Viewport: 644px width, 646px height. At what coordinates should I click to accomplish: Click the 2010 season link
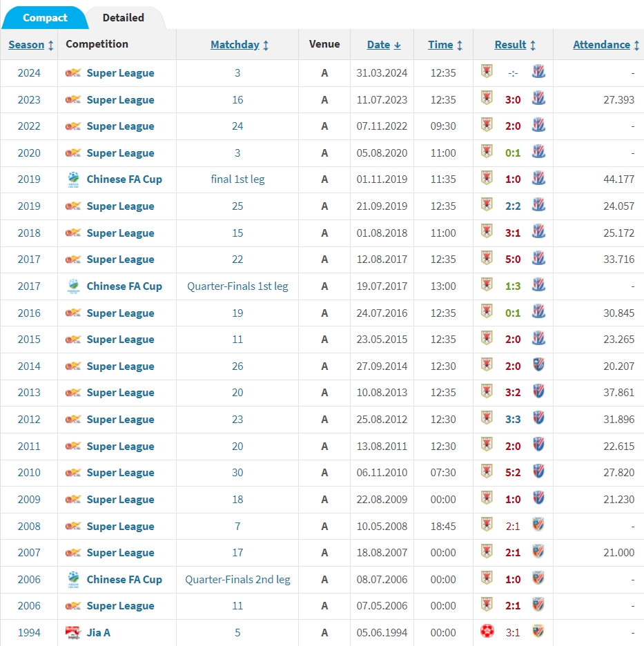click(x=29, y=473)
